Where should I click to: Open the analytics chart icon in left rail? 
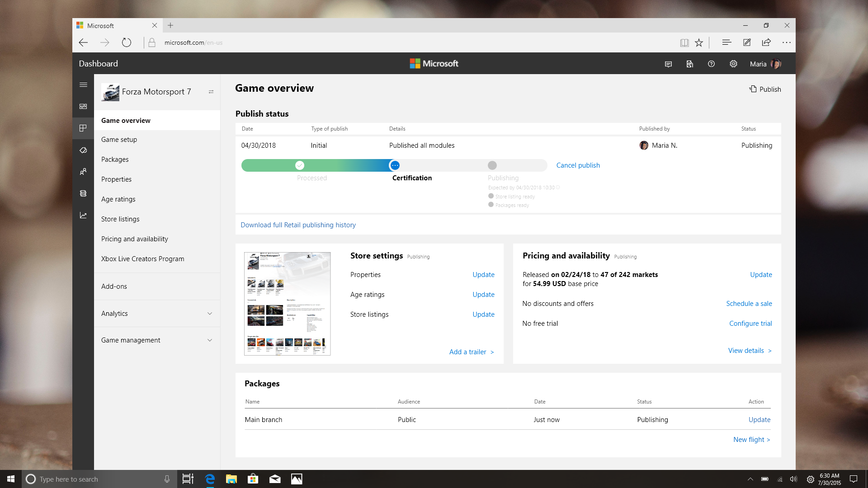pos(83,216)
